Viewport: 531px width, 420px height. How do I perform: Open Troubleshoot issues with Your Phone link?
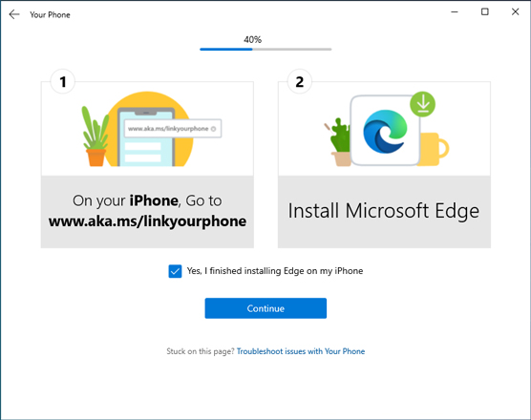pyautogui.click(x=301, y=351)
